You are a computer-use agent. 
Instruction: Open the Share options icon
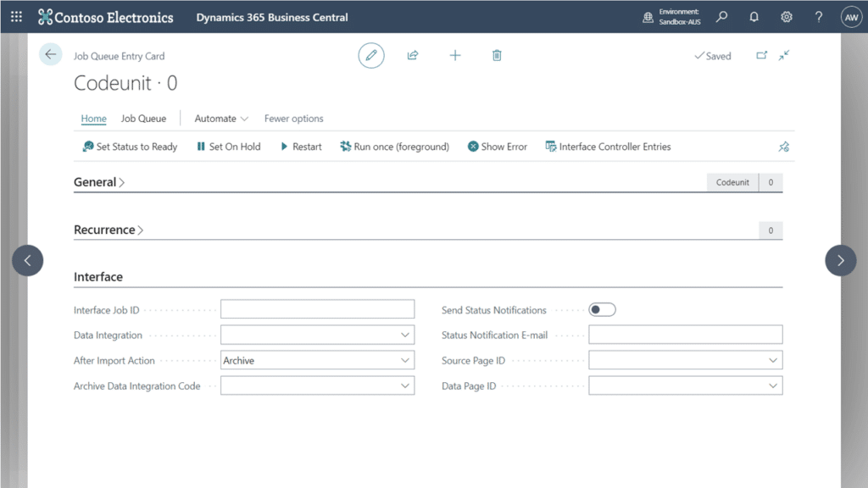pyautogui.click(x=413, y=54)
